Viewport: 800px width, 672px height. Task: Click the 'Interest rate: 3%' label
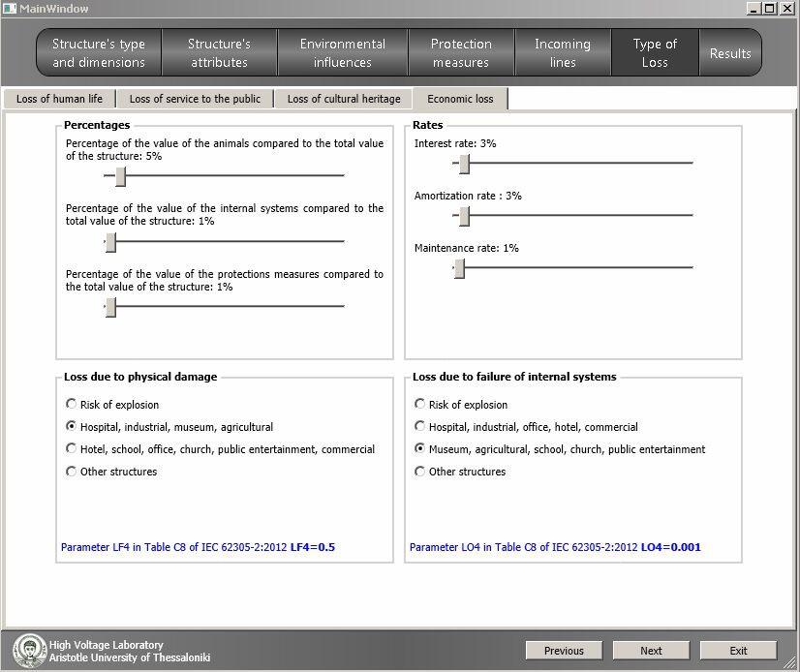(455, 143)
